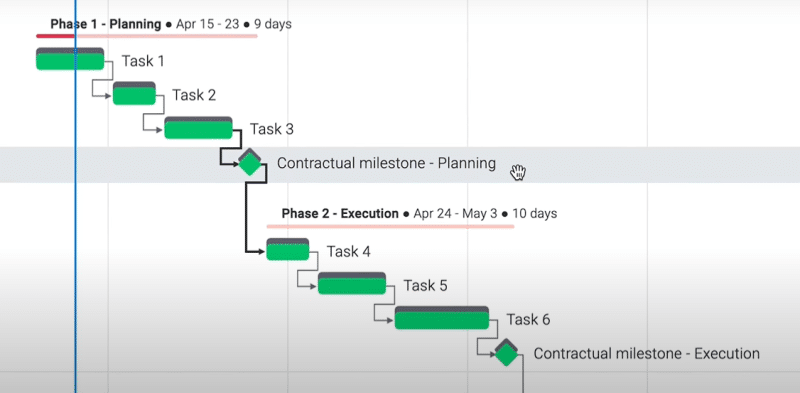Click the Contractual milestone - Planning diamond

(249, 163)
